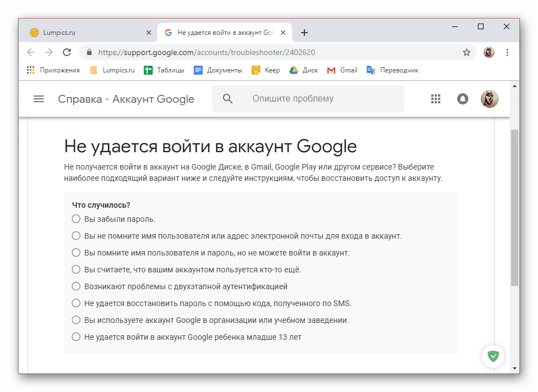Select 'Вы забыли пароль' option
Viewport: 538px width, 392px height.
[76, 219]
